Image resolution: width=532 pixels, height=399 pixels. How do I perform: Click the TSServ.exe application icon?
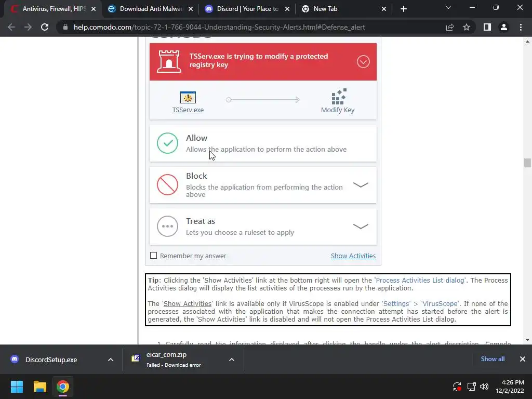pyautogui.click(x=188, y=97)
